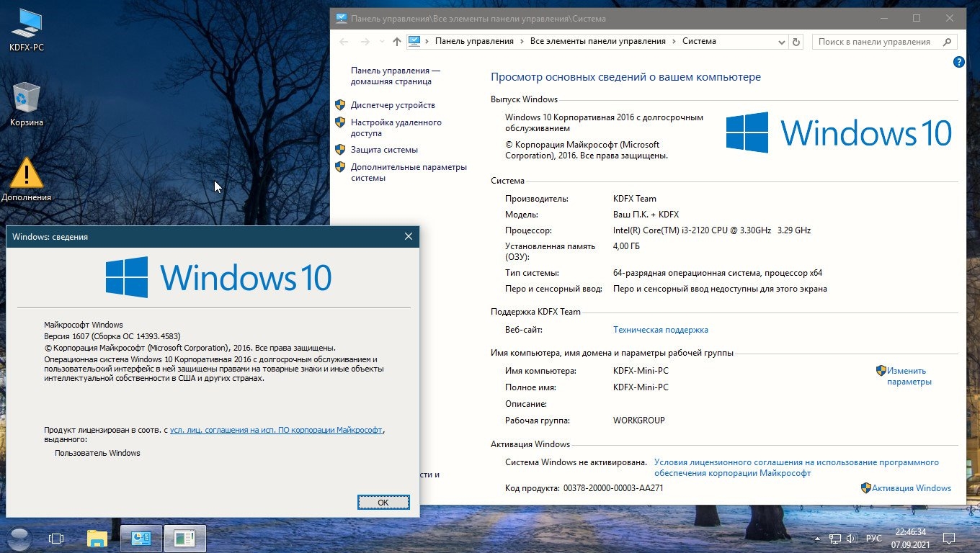
Task: Open the усл. лиц. соглашения link in winver
Action: pyautogui.click(x=276, y=430)
